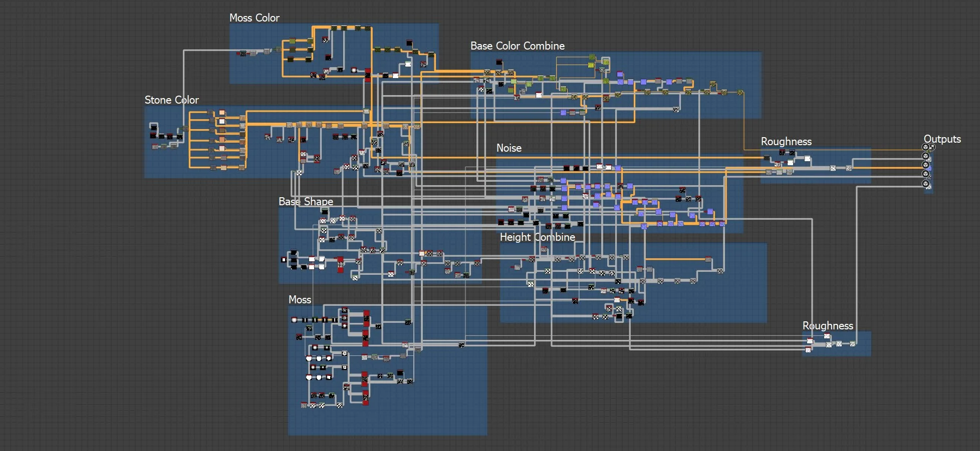This screenshot has width=980, height=451.
Task: Select the Height Combine frame title
Action: [x=537, y=237]
